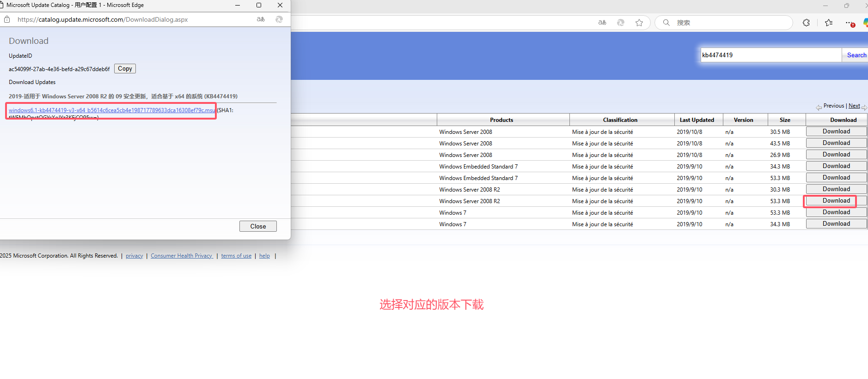This screenshot has width=868, height=379.
Task: Sort by the Version column header
Action: point(744,120)
